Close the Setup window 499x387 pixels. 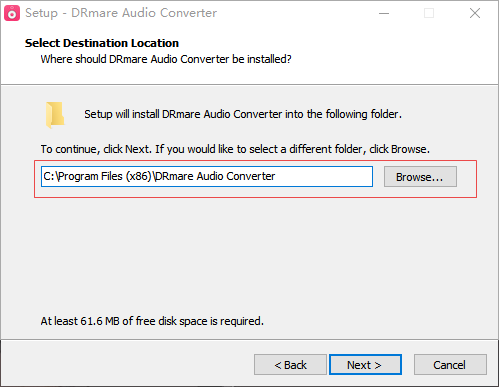(475, 13)
